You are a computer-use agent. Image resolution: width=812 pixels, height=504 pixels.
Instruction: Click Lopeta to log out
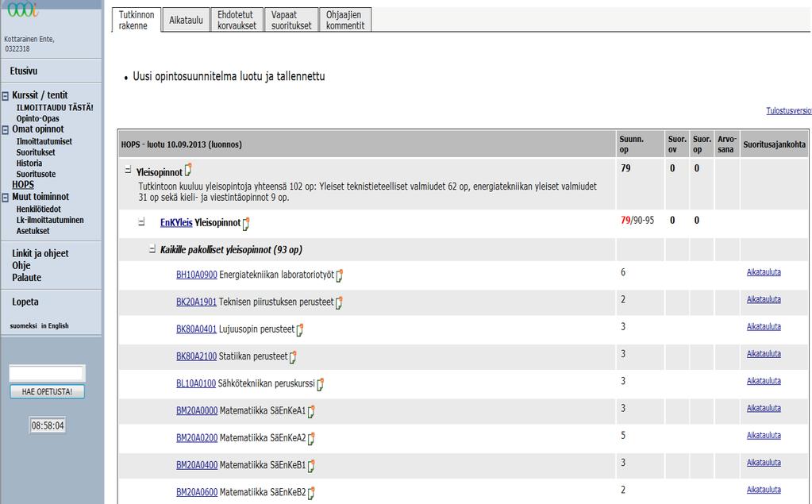[25, 302]
